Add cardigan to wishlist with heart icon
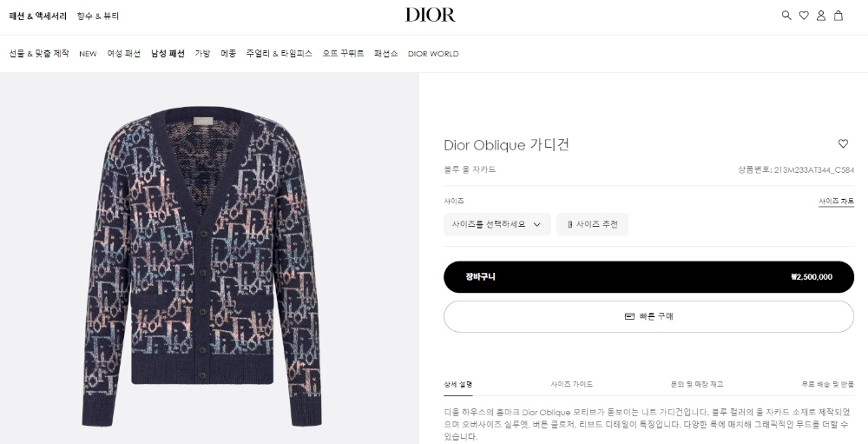Viewport: 868px width, 444px height. coord(843,143)
